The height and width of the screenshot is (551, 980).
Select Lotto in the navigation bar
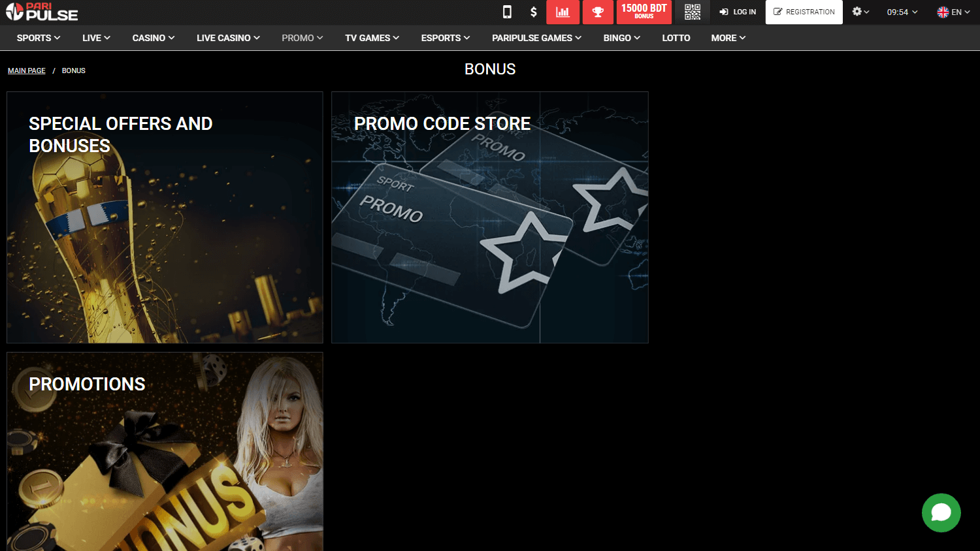click(x=676, y=38)
